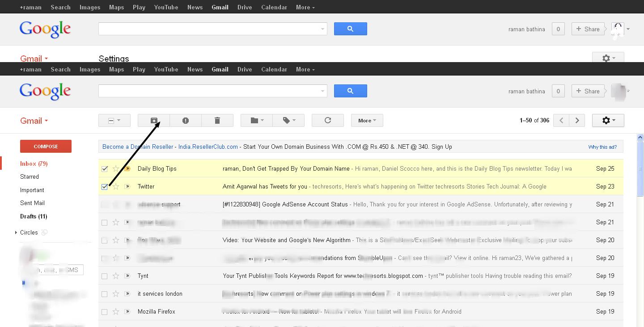Click the blue search button on the Settings page header
The width and height of the screenshot is (644, 327).
[351, 29]
